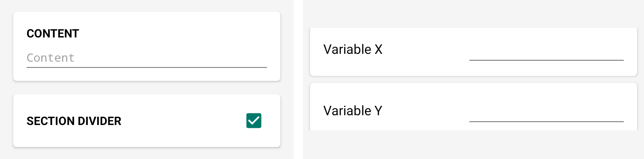Click the underline in the Variable X row
Viewport: 644px width, 159px height.
(546, 60)
